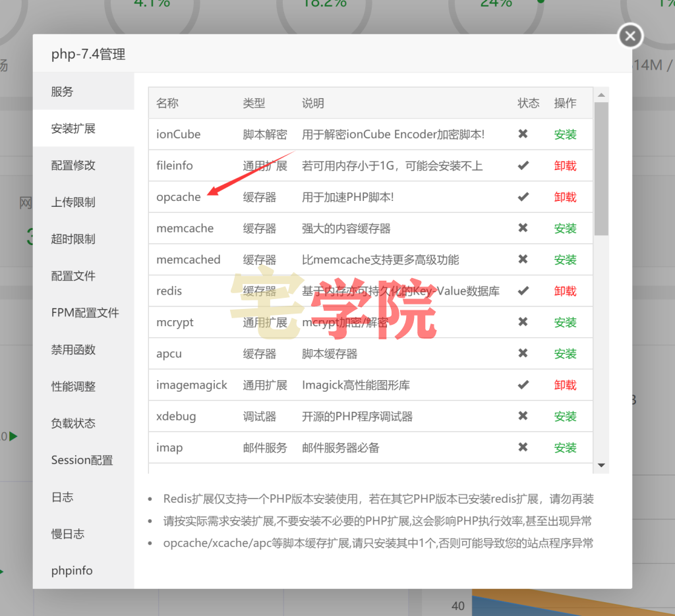Click the checkmark status icon for opcache
Viewport: 675px width, 616px height.
coord(523,196)
